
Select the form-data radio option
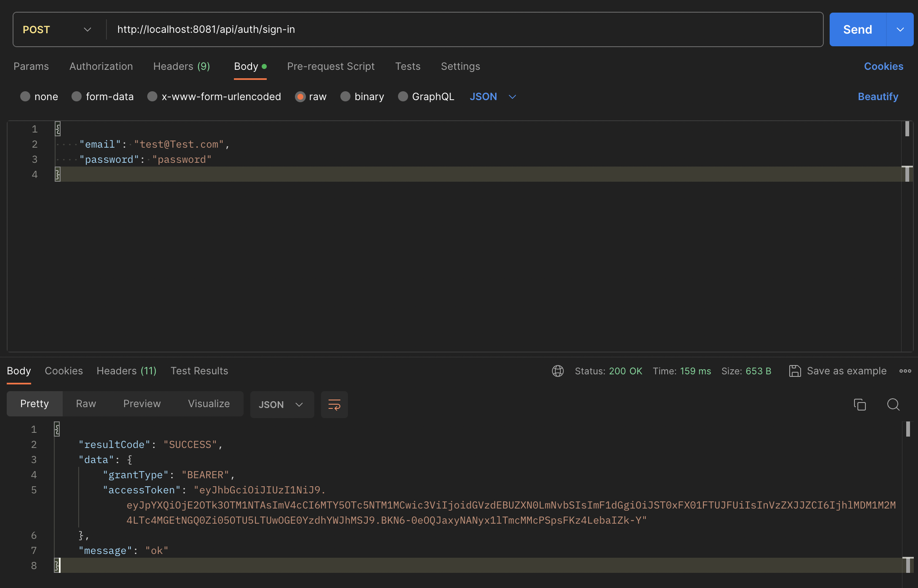[x=77, y=97]
